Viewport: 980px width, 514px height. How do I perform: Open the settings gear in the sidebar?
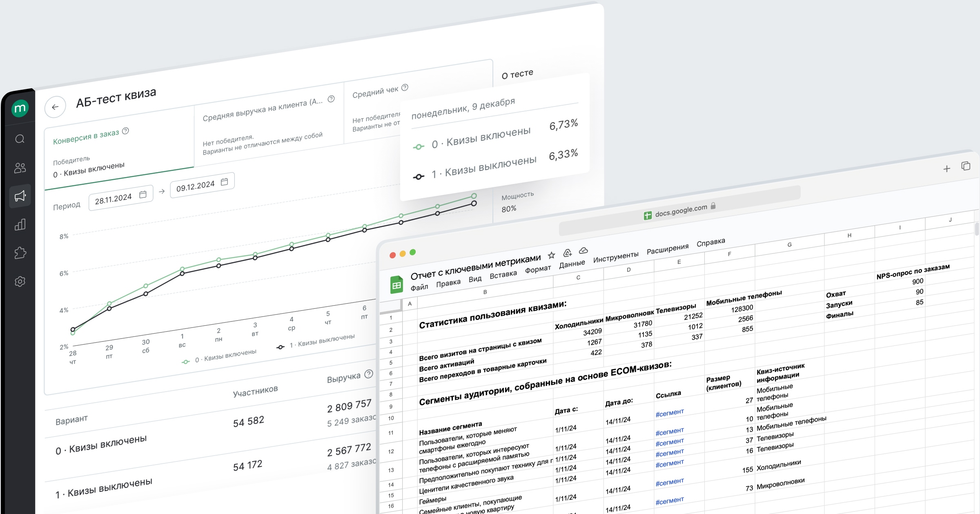(20, 281)
